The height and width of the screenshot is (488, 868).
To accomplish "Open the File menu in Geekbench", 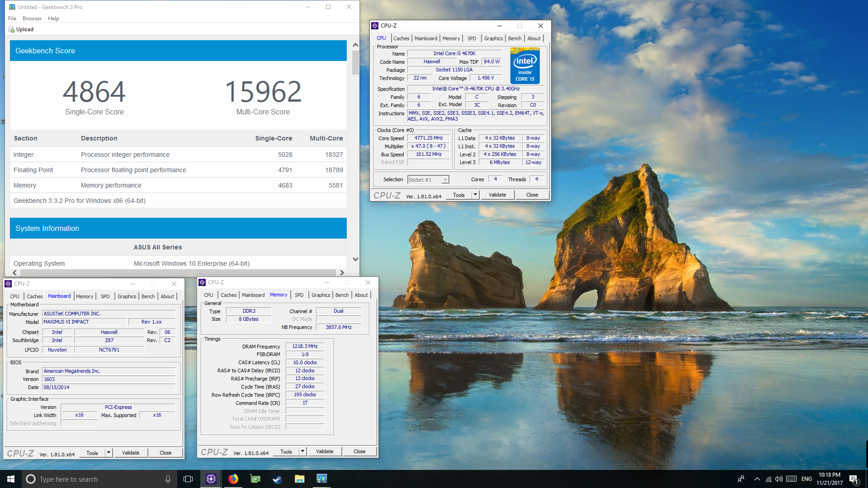I will click(x=12, y=19).
